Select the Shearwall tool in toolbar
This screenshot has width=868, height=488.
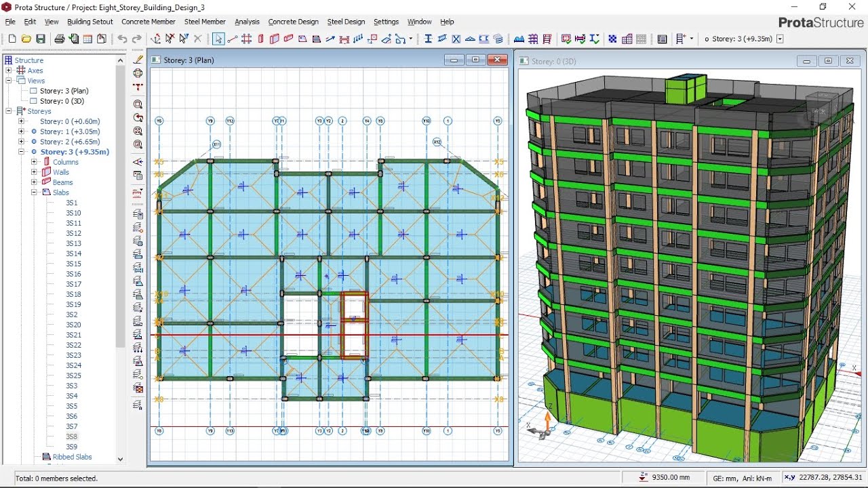[x=275, y=39]
